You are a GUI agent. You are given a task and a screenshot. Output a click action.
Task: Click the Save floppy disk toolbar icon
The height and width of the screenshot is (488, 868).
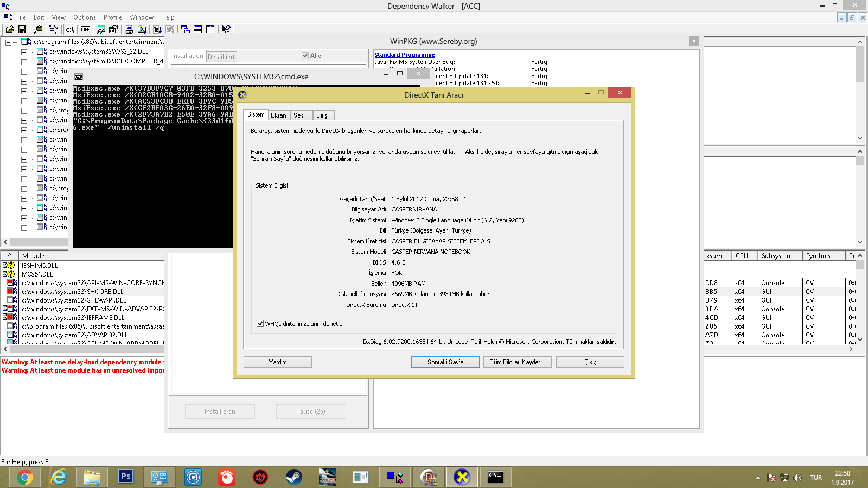pos(22,29)
